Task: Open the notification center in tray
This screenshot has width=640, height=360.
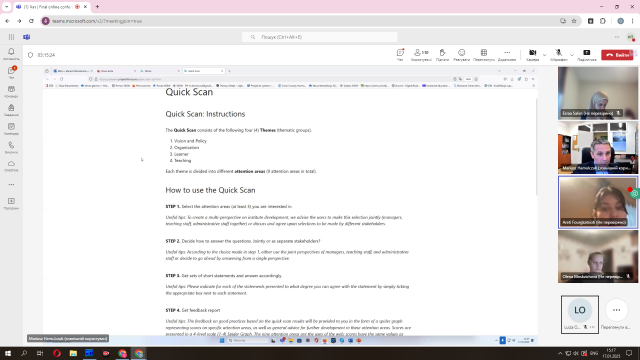Action: pyautogui.click(x=629, y=353)
